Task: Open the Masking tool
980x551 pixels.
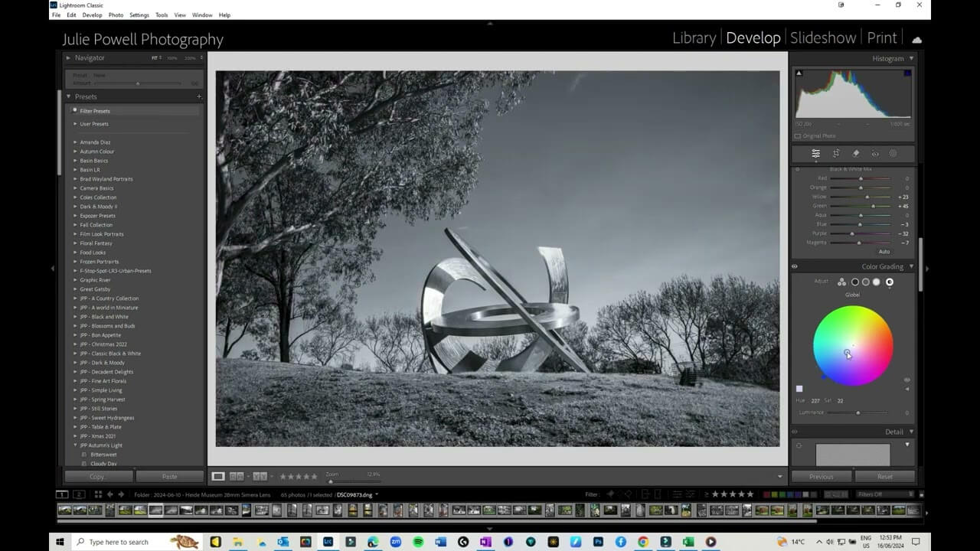Action: [x=893, y=154]
